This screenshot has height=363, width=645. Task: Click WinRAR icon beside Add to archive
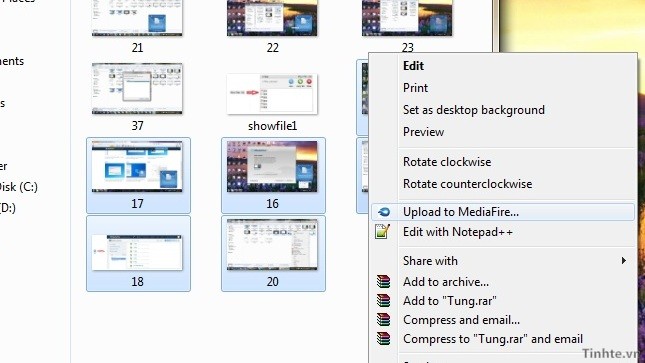pos(383,282)
